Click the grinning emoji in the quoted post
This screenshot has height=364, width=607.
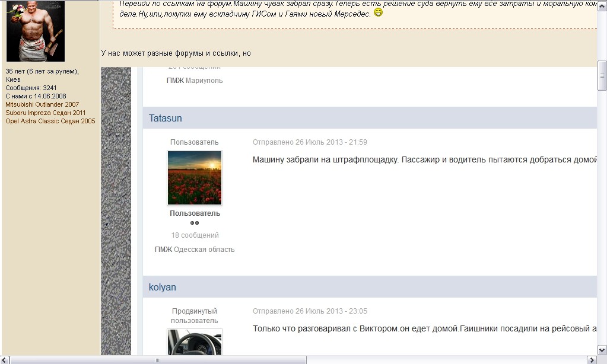point(378,12)
